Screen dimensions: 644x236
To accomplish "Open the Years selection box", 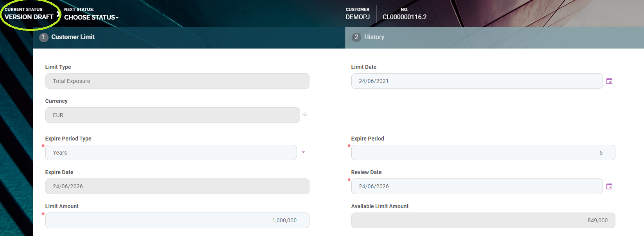I will [x=171, y=153].
